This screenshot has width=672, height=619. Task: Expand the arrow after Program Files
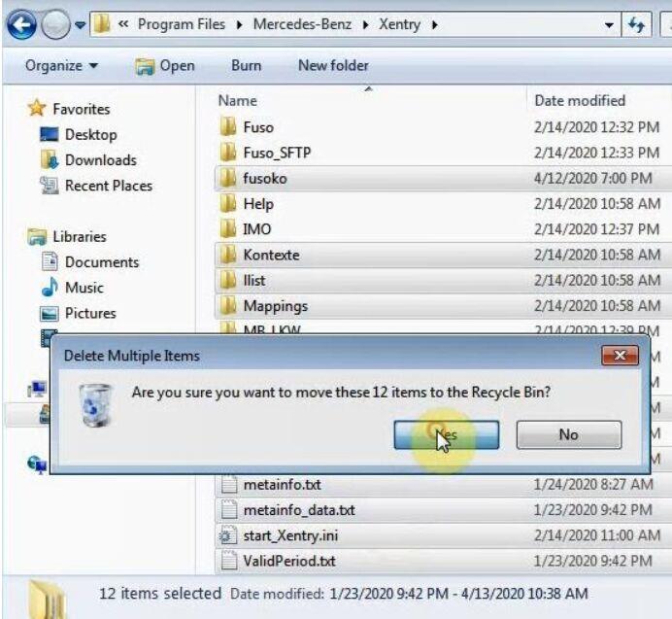tap(239, 25)
